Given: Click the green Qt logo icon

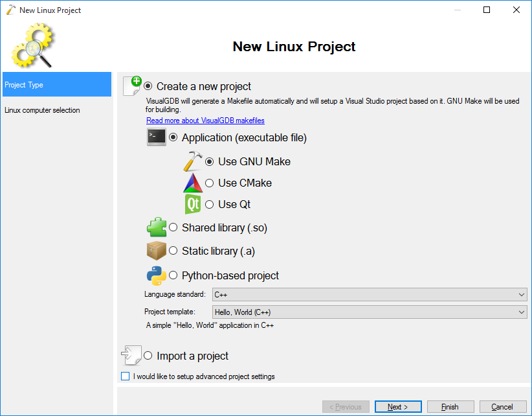Looking at the screenshot, I should coord(193,204).
